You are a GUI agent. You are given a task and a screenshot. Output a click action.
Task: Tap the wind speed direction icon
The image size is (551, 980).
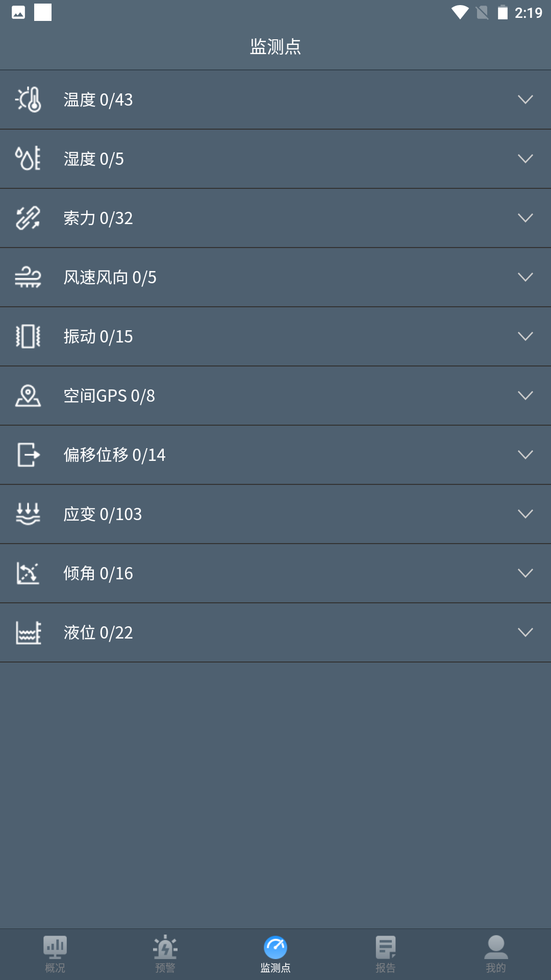pyautogui.click(x=28, y=277)
